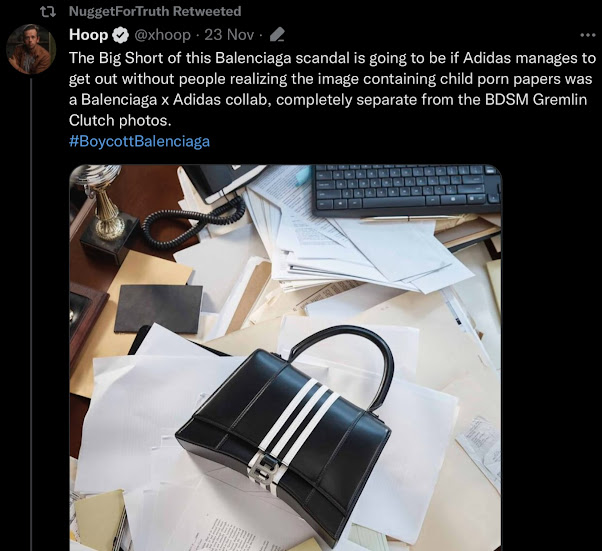This screenshot has width=602, height=551.
Task: Click the retweet arrows icon above the tweet
Action: pyautogui.click(x=48, y=12)
